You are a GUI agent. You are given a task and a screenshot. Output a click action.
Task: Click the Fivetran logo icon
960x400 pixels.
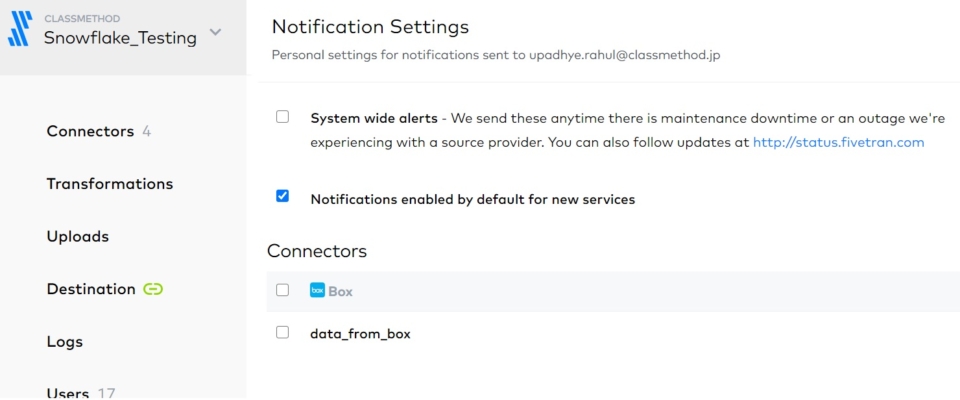click(20, 30)
